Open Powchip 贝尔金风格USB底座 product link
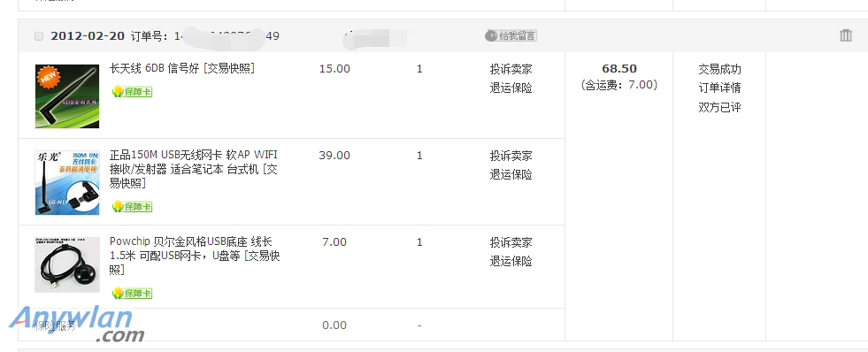The width and height of the screenshot is (868, 352). 195,256
